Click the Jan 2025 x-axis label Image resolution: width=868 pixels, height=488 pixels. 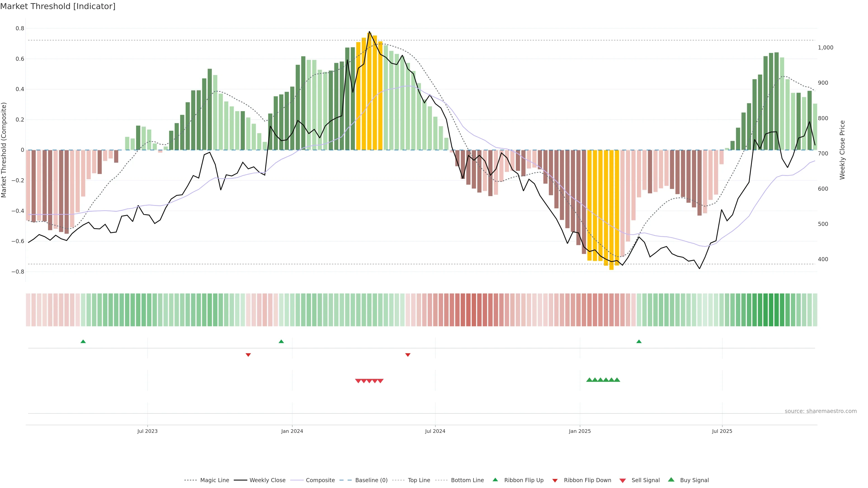point(580,431)
